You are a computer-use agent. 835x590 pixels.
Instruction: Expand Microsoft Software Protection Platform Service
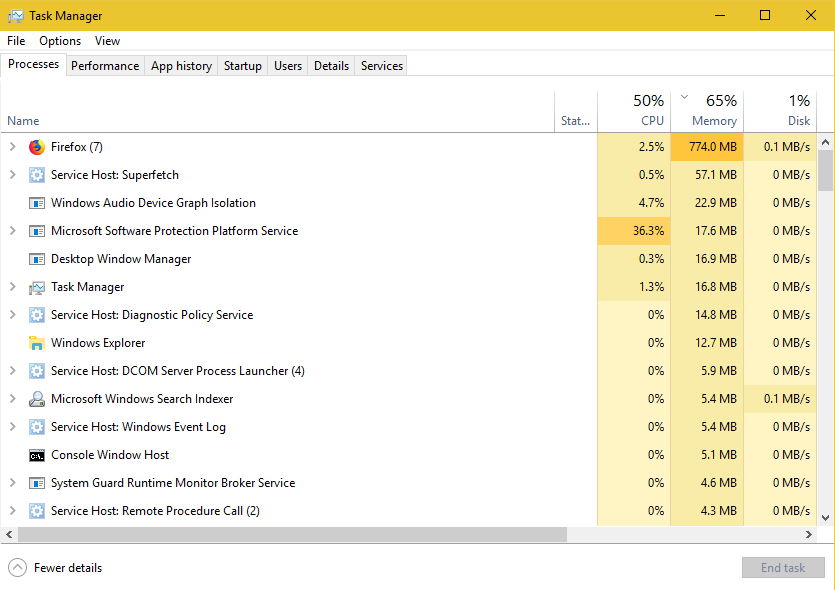point(13,231)
